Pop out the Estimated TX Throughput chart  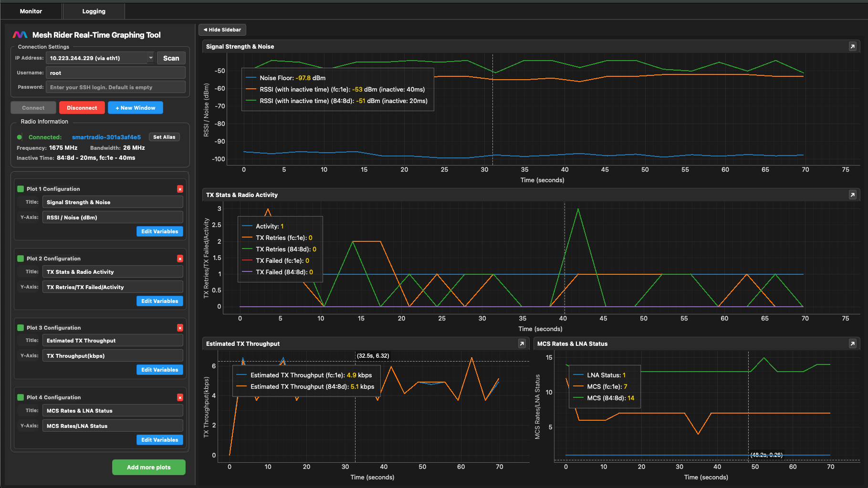pos(522,343)
